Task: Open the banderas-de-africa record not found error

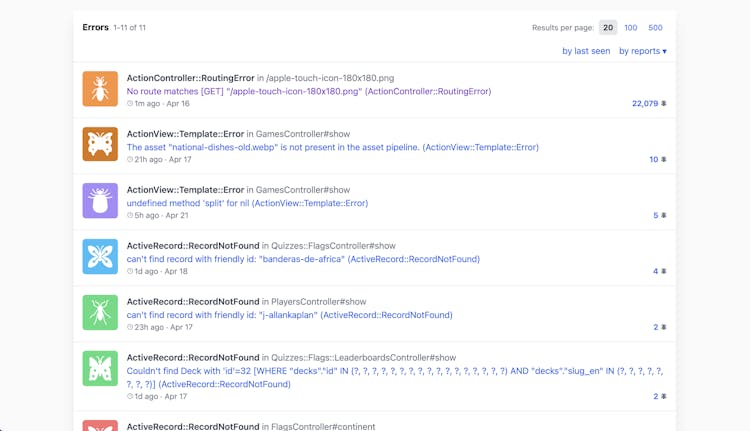Action: coord(303,259)
